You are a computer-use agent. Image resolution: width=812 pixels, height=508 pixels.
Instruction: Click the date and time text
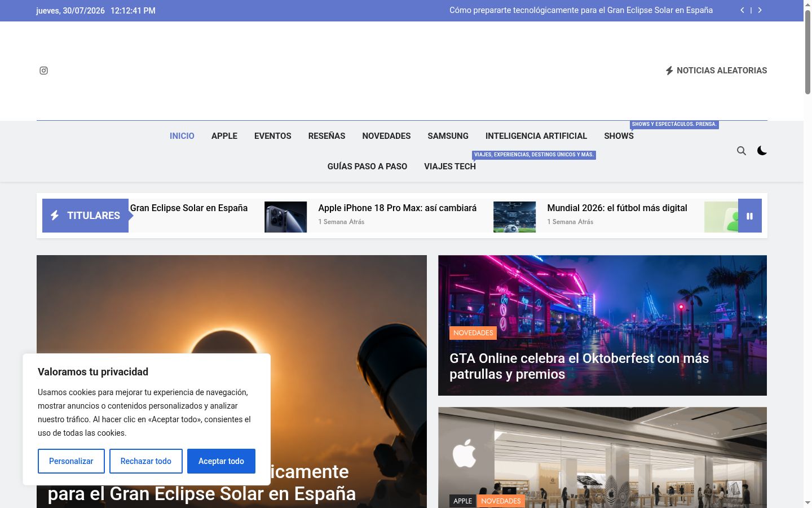tap(96, 11)
